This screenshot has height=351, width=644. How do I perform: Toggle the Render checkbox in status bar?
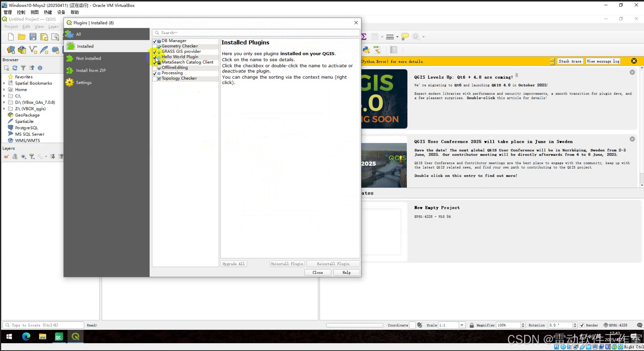(582, 325)
